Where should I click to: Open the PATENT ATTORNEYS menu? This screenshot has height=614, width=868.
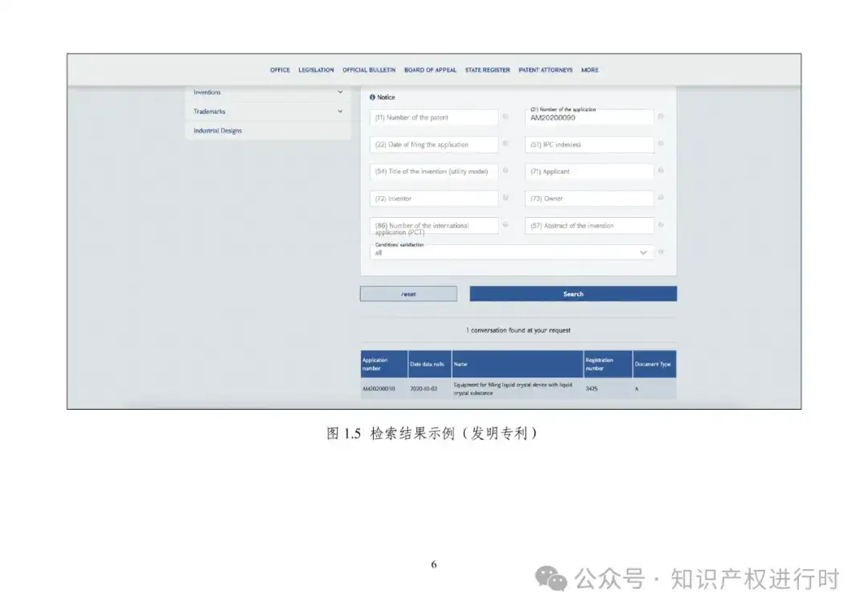point(545,70)
